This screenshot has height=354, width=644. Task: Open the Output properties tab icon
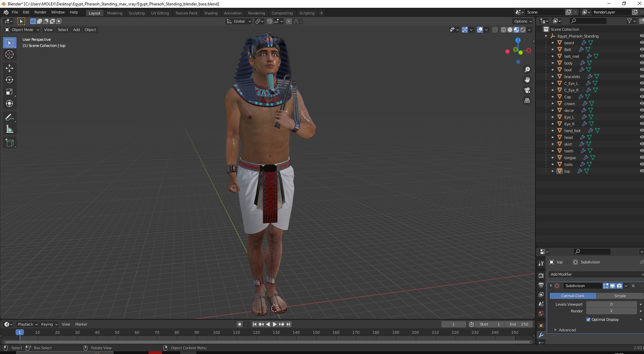pyautogui.click(x=541, y=285)
